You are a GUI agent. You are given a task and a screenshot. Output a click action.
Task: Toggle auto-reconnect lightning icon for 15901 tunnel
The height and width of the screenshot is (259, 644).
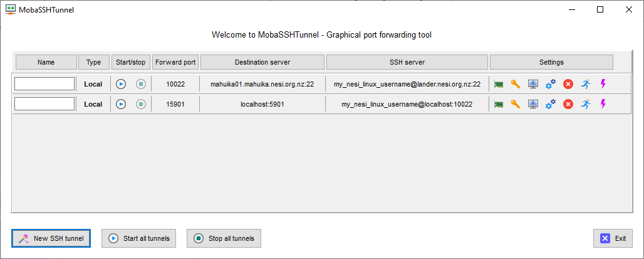603,104
